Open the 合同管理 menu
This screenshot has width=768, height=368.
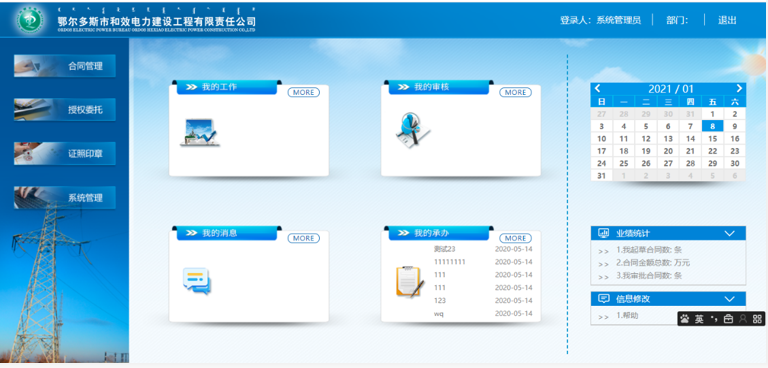click(x=65, y=66)
